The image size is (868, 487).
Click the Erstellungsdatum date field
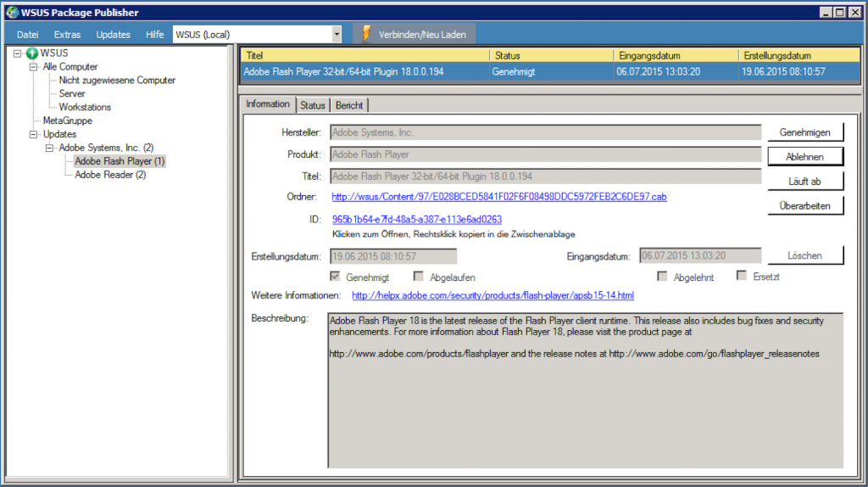(x=393, y=256)
